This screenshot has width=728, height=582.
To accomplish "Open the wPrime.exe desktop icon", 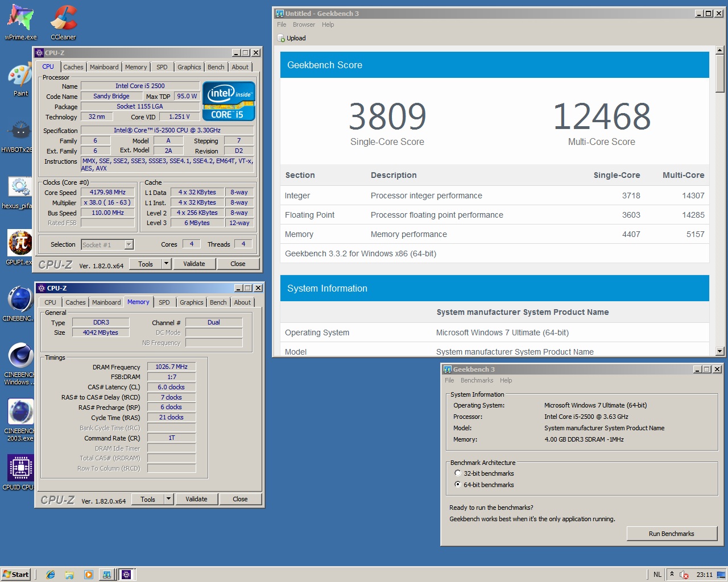I will (20, 22).
